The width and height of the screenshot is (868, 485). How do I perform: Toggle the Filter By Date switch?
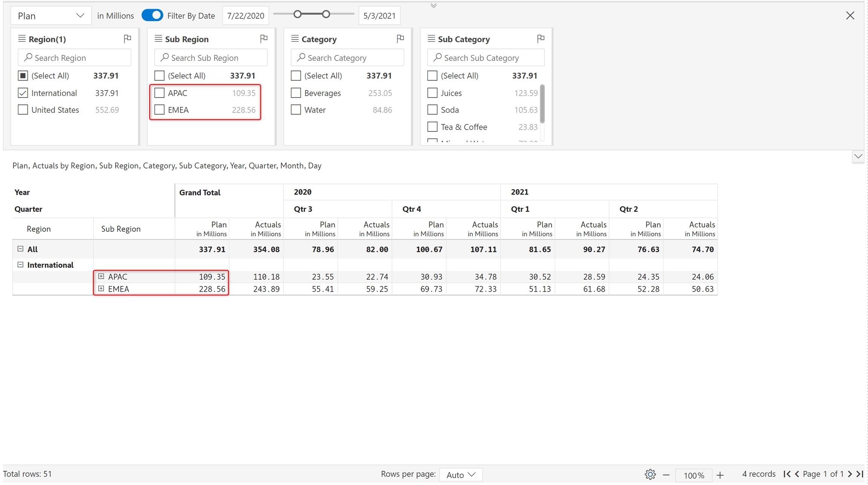pos(152,15)
